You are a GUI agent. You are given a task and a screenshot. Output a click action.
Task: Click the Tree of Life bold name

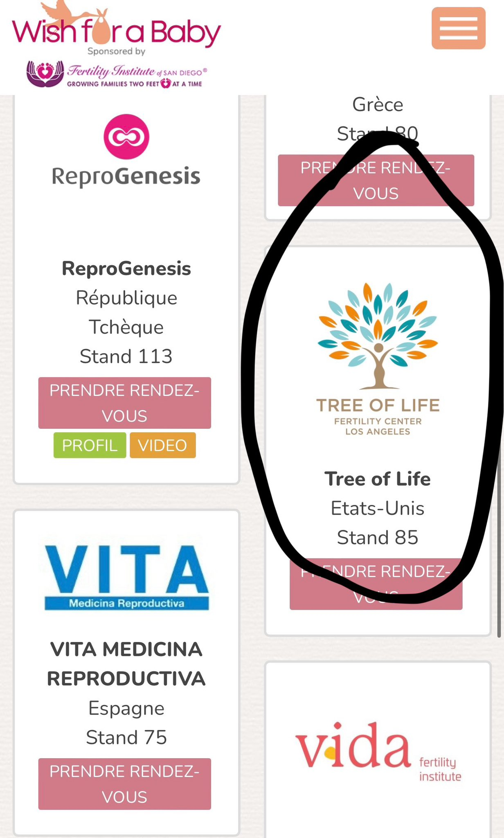coord(377,479)
